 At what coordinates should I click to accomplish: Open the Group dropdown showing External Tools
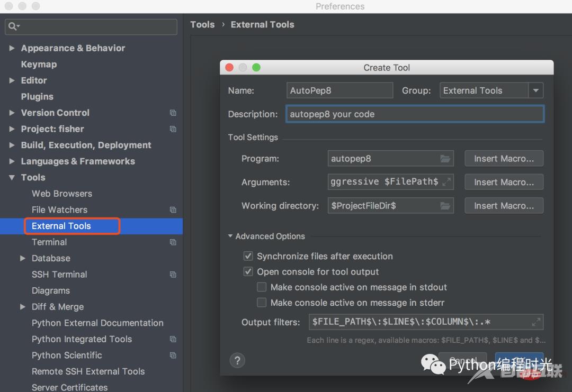tap(536, 90)
